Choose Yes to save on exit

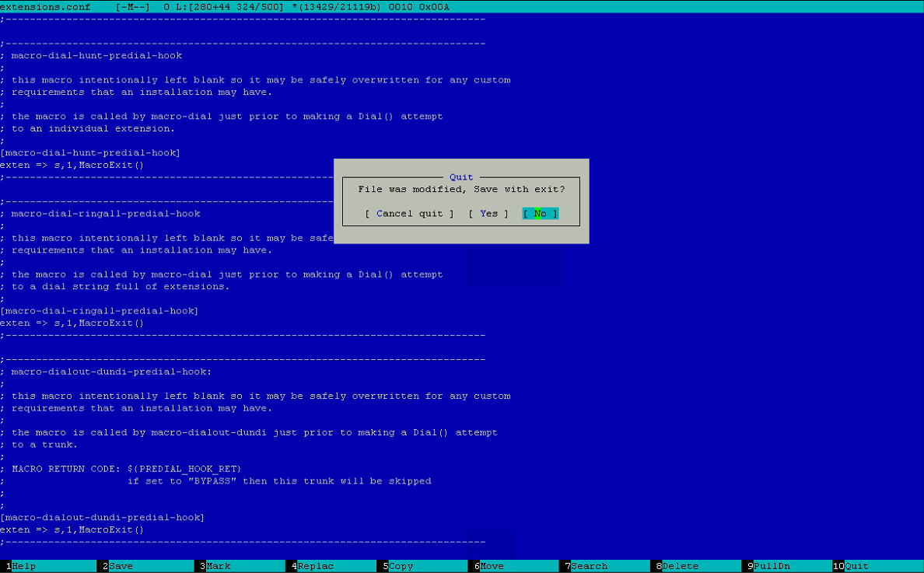point(488,214)
